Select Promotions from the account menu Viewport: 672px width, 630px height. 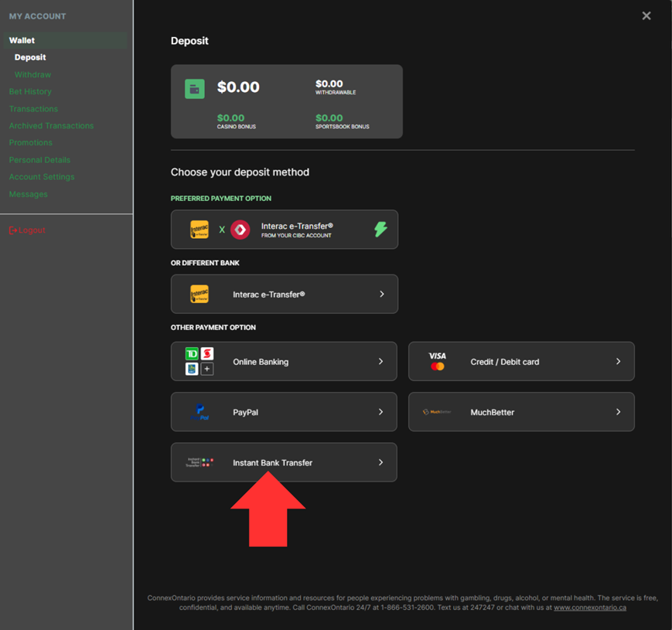tap(31, 143)
